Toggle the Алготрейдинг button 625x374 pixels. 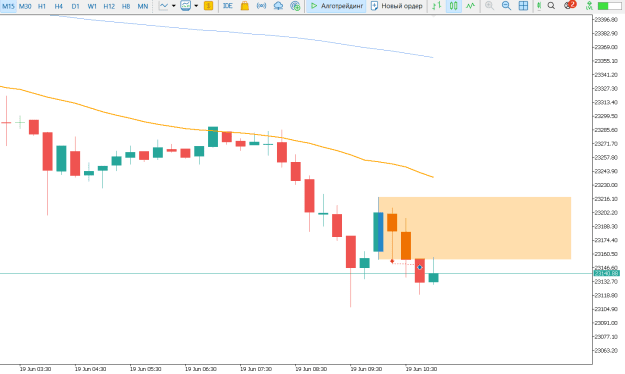click(336, 6)
